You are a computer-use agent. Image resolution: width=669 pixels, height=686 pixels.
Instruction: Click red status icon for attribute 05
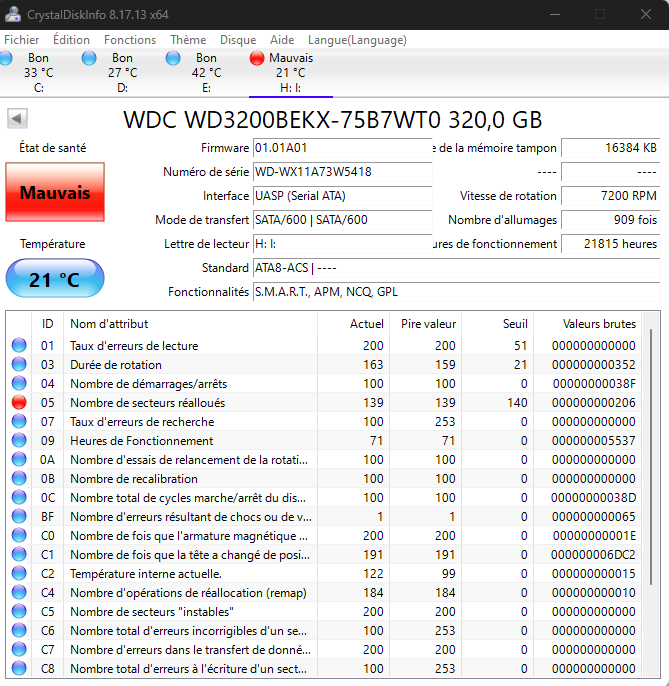19,403
